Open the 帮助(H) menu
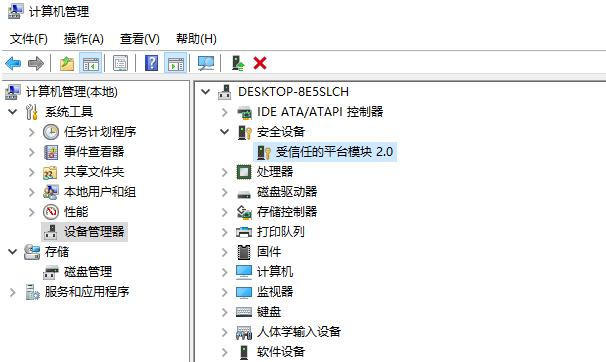This screenshot has height=362, width=606. pos(196,39)
